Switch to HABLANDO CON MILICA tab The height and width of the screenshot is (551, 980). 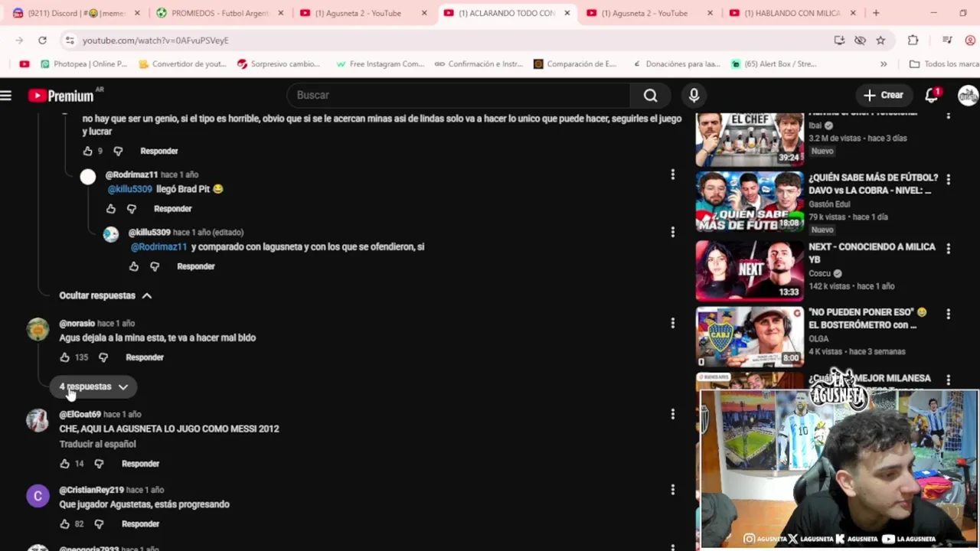[x=793, y=13]
